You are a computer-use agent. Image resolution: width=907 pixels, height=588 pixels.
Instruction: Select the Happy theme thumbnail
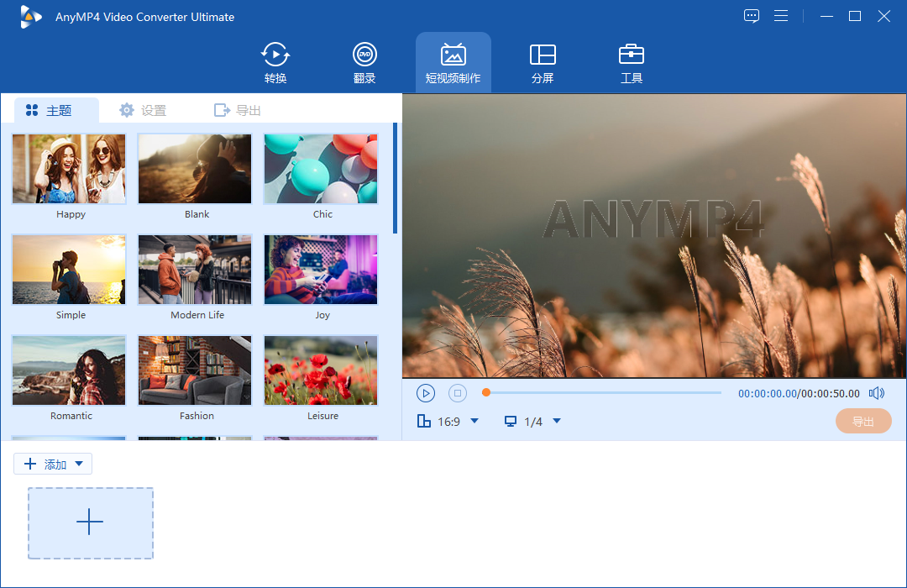point(68,169)
